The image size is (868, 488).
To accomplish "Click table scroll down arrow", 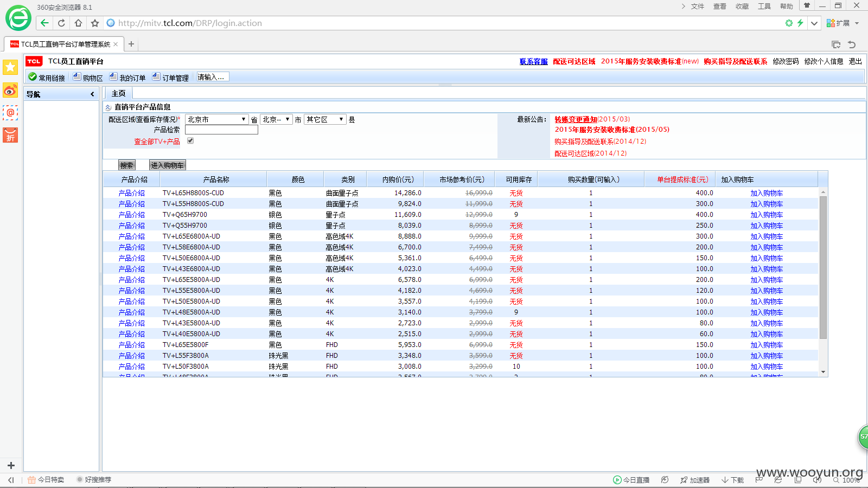I will tap(823, 372).
